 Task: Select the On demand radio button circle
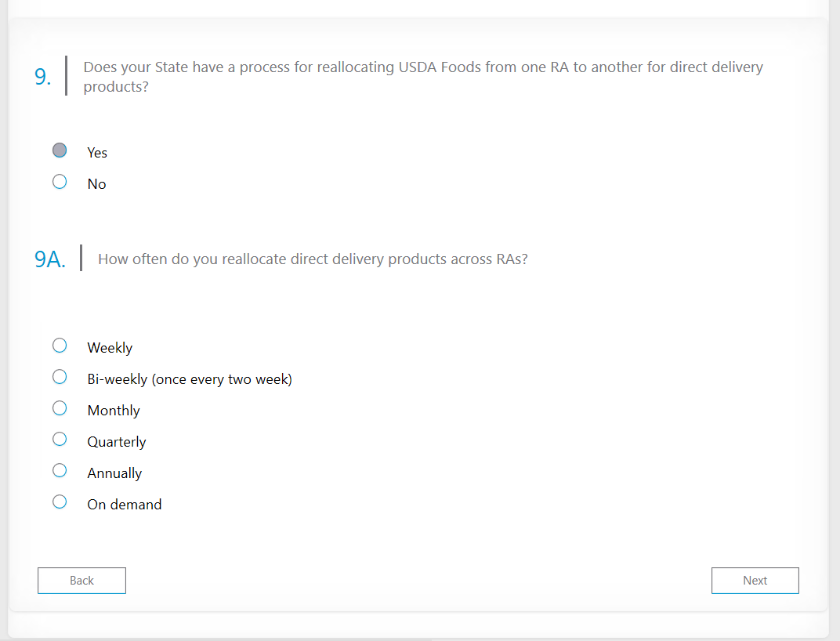click(60, 502)
